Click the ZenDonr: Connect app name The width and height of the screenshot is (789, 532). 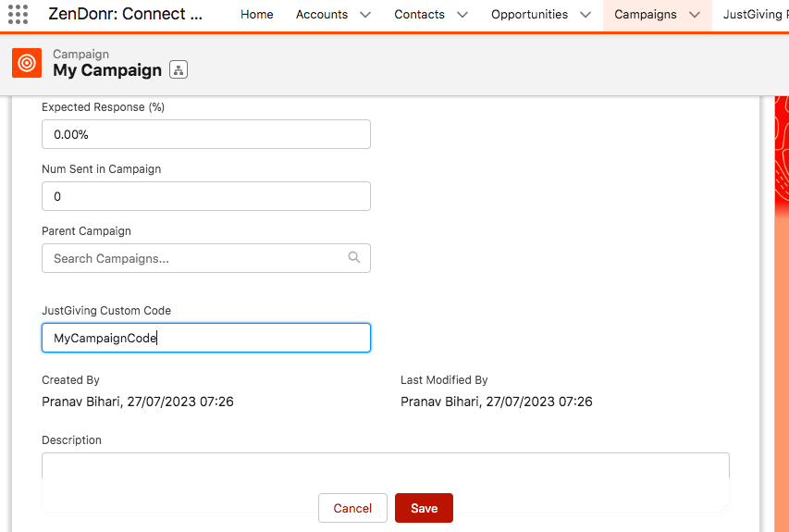tap(125, 14)
